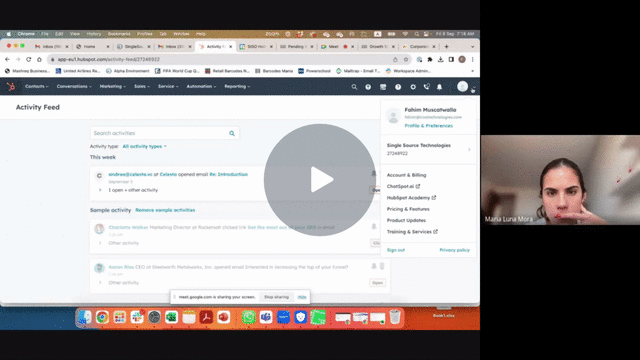Image resolution: width=640 pixels, height=360 pixels.
Task: Play the video with center play button
Action: 320,180
